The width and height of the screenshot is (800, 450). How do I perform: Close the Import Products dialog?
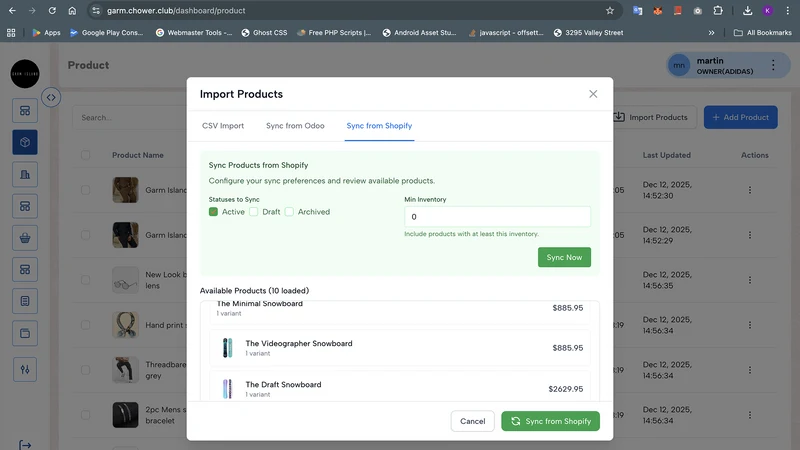[593, 94]
